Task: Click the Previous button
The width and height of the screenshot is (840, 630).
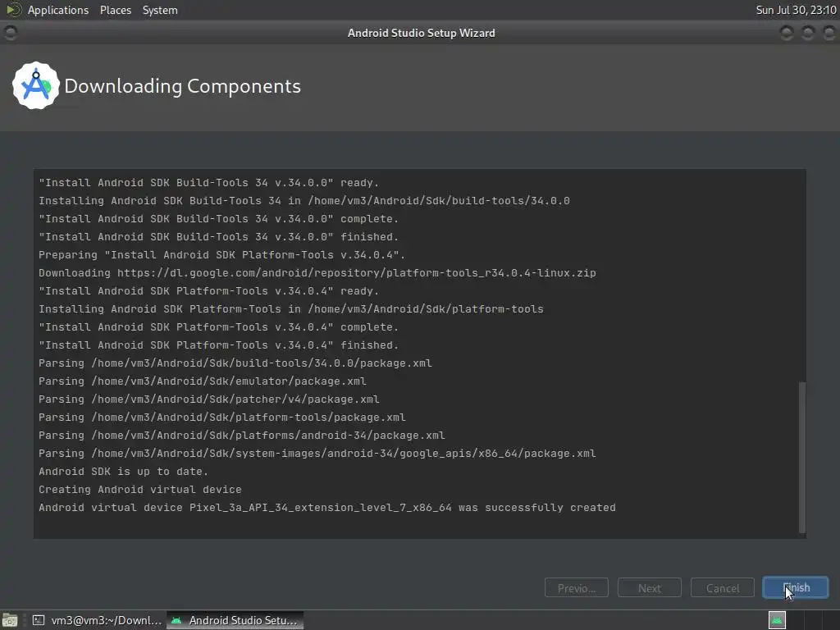Action: (x=577, y=587)
